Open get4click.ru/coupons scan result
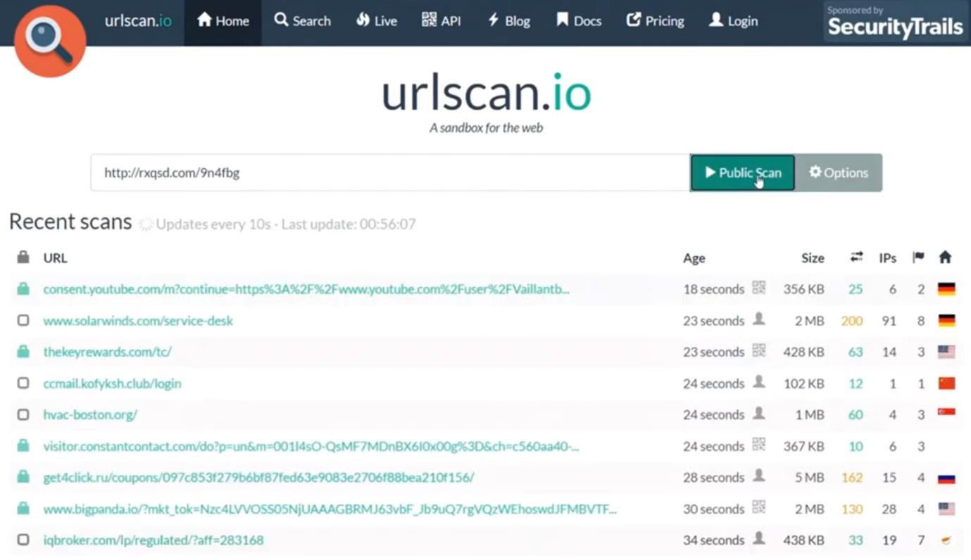971x560 pixels. pyautogui.click(x=258, y=477)
